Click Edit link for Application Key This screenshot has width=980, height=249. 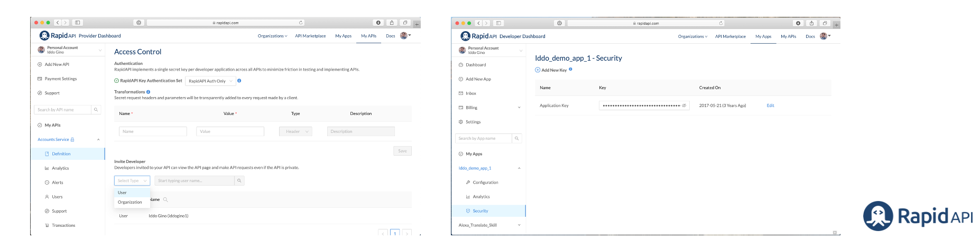(x=770, y=106)
